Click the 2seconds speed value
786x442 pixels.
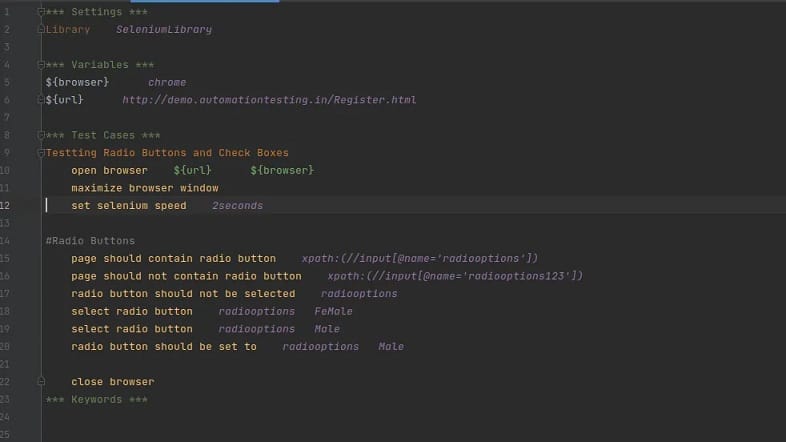237,205
